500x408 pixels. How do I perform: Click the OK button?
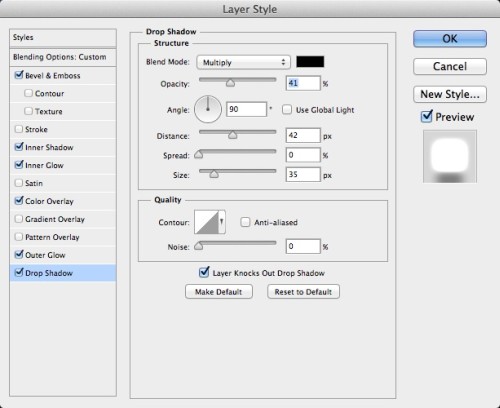(450, 39)
